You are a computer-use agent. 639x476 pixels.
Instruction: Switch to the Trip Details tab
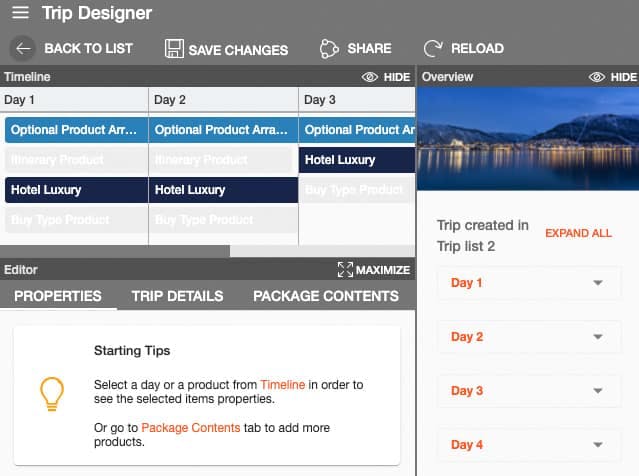click(x=177, y=296)
